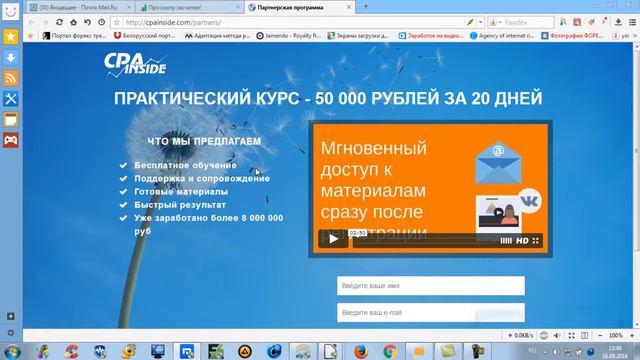Go forward to the next page
The width and height of the screenshot is (640, 360).
coord(45,22)
